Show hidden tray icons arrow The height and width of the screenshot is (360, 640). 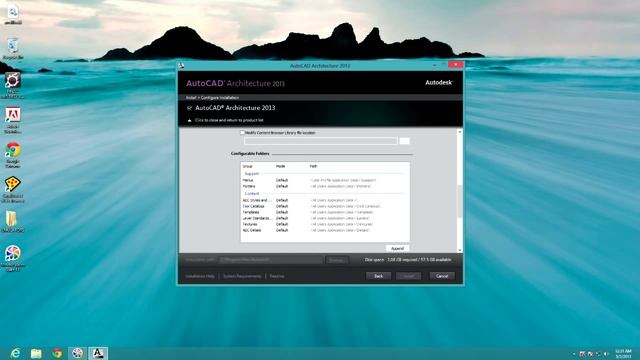click(574, 353)
